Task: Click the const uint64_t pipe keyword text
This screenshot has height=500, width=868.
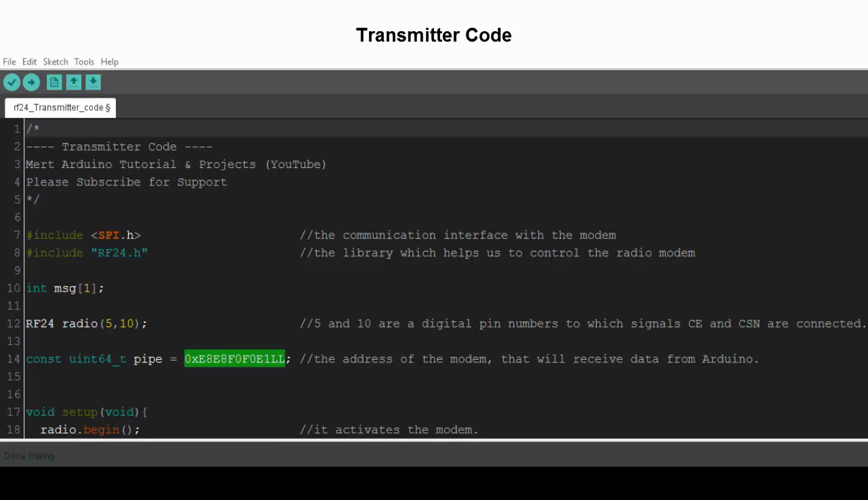Action: 94,359
